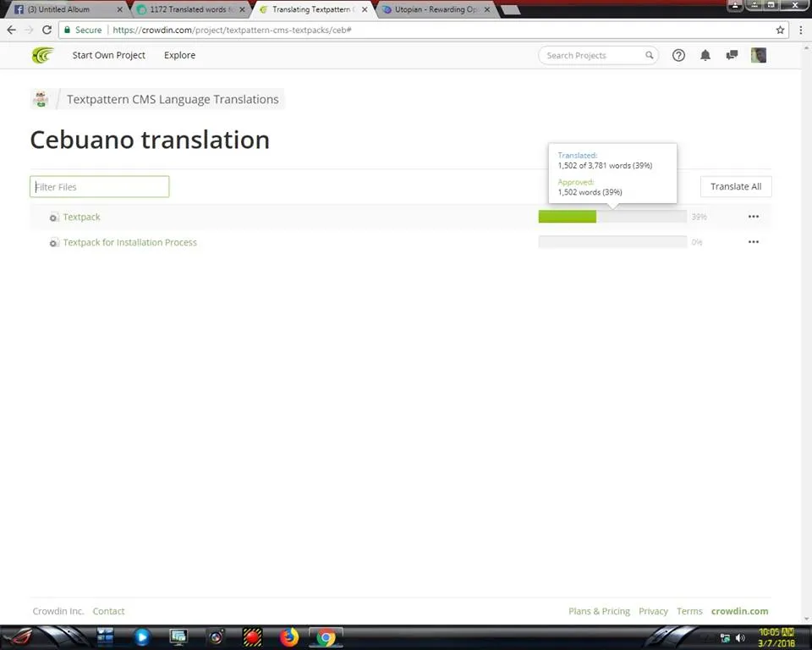Go back with browser back arrow

(x=11, y=30)
